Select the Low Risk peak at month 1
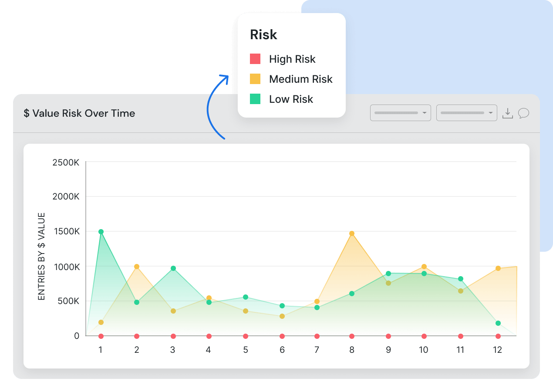Viewport: 553px width, 392px height. [101, 231]
